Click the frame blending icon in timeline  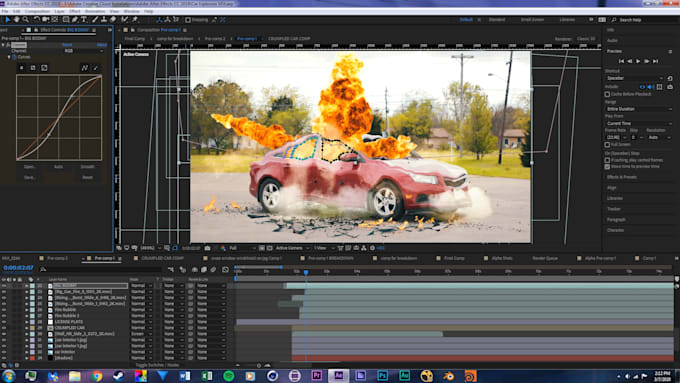point(204,269)
